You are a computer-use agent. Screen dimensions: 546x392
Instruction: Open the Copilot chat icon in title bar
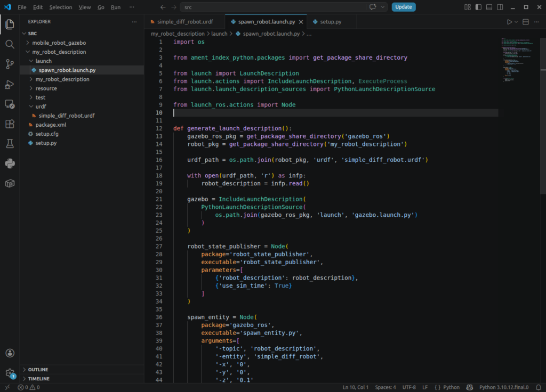click(x=373, y=7)
